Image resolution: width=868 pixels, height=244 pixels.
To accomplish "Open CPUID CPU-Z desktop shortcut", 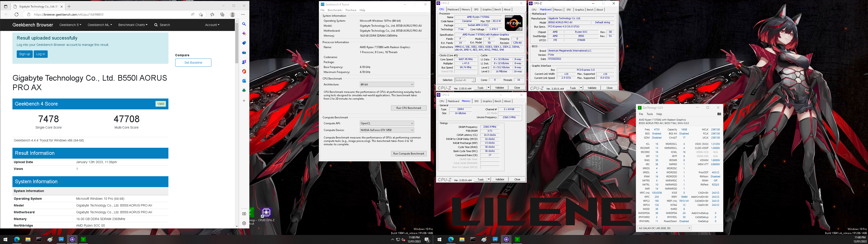I will [x=266, y=214].
